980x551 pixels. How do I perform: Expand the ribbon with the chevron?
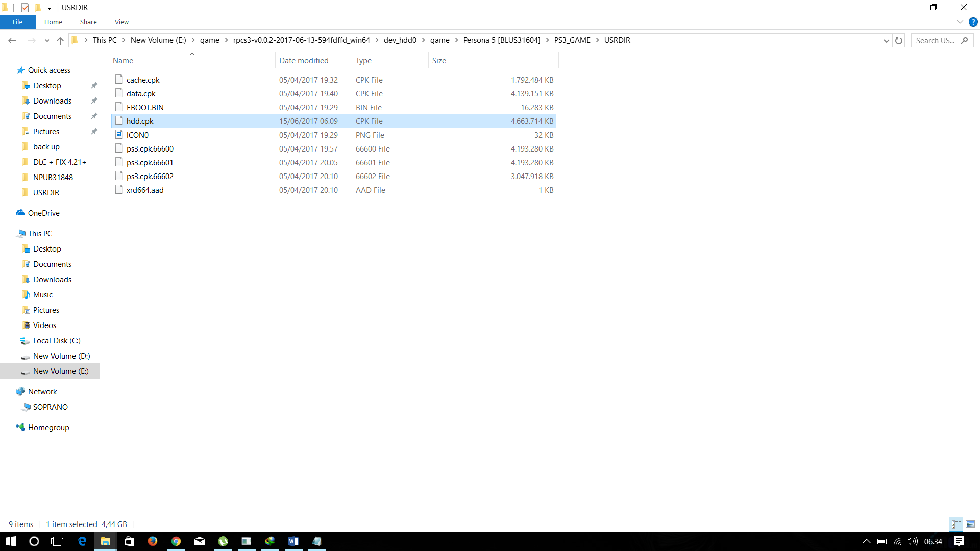(x=960, y=22)
